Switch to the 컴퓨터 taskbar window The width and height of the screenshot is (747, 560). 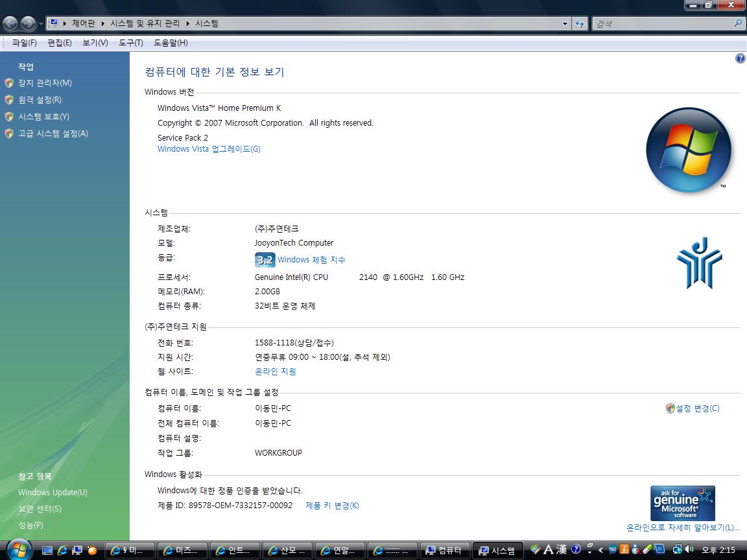pos(445,550)
